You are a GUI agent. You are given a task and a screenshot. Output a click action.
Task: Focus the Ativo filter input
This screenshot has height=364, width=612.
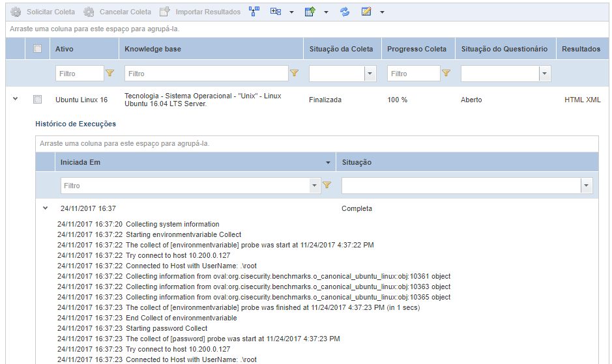click(x=80, y=74)
